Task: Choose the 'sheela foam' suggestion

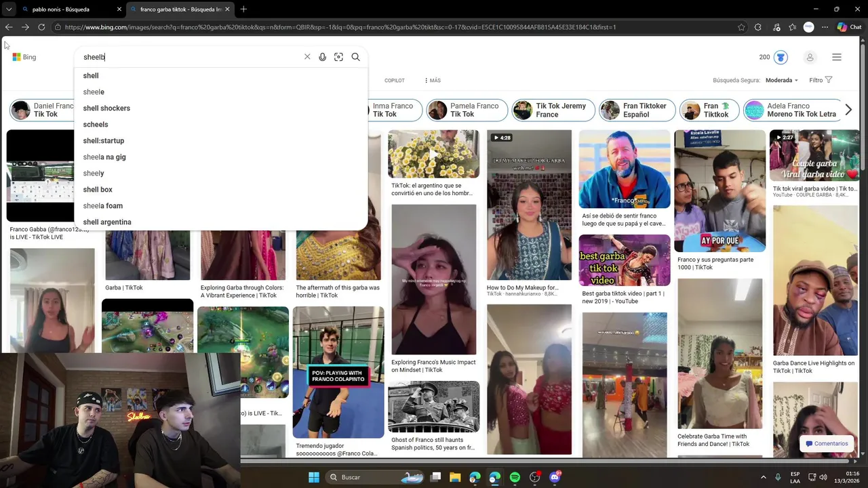Action: click(x=220, y=206)
